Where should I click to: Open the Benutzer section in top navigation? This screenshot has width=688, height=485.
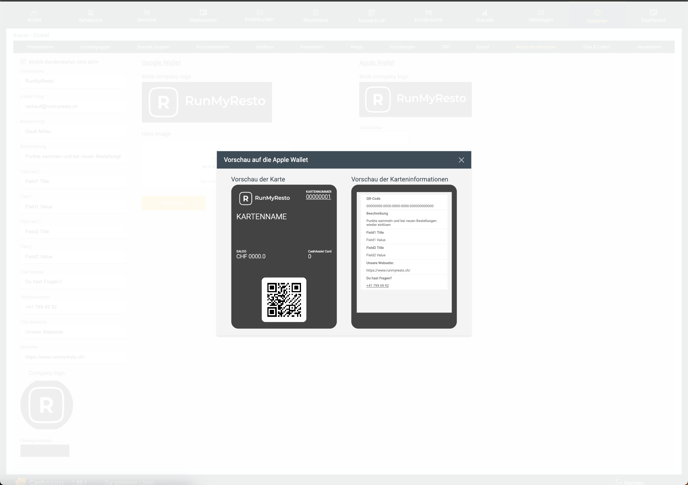point(147,16)
